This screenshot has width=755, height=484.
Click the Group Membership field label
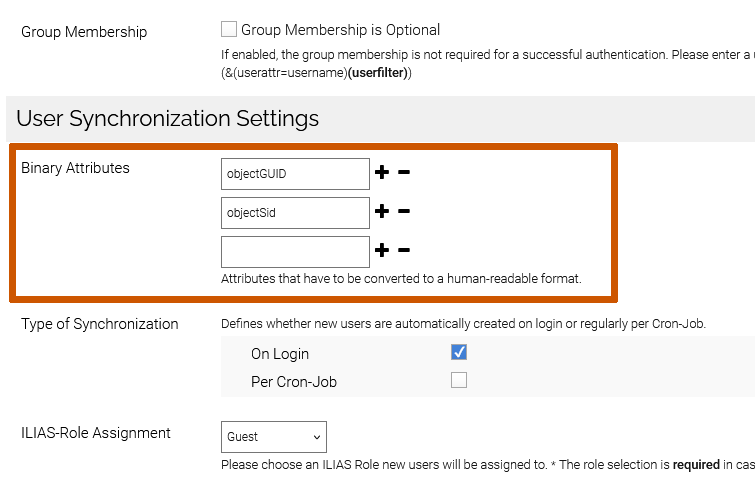[84, 32]
